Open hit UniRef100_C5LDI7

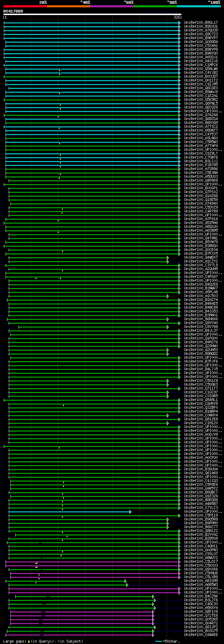201,561
